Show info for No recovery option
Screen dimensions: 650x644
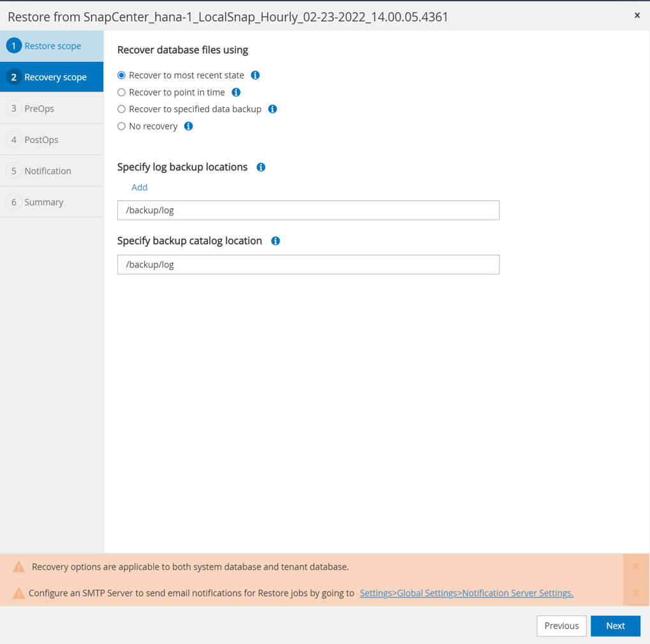188,126
